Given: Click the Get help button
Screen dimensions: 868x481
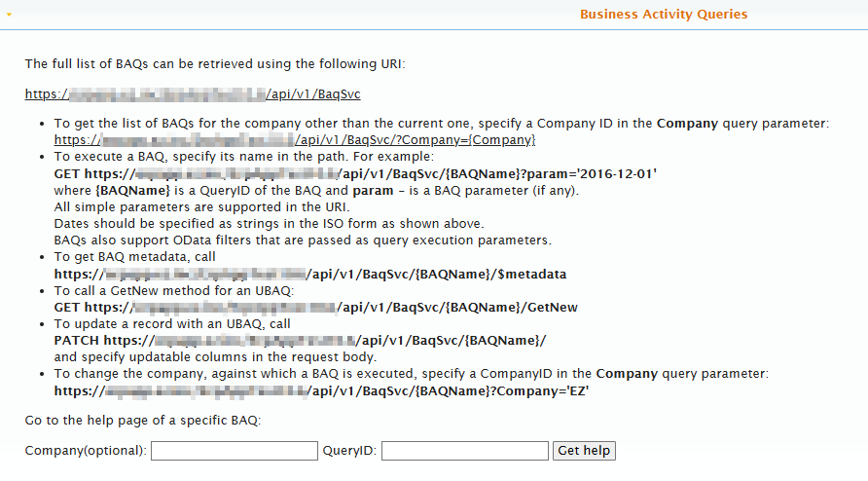Looking at the screenshot, I should point(584,451).
